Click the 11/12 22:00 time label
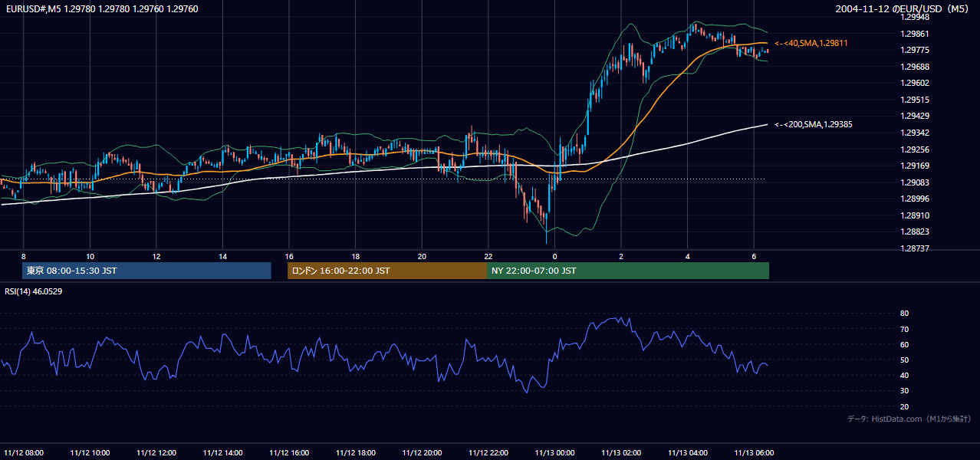980x460 pixels. pyautogui.click(x=488, y=452)
